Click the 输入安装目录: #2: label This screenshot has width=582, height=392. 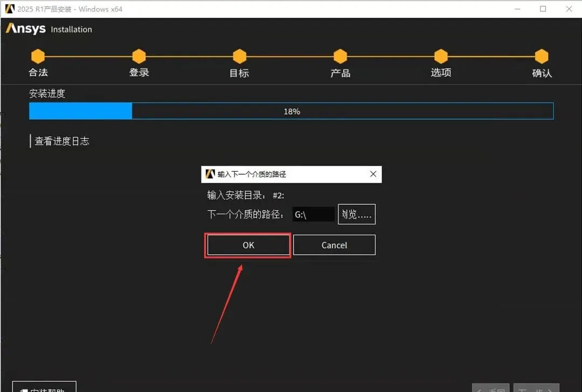click(x=246, y=195)
